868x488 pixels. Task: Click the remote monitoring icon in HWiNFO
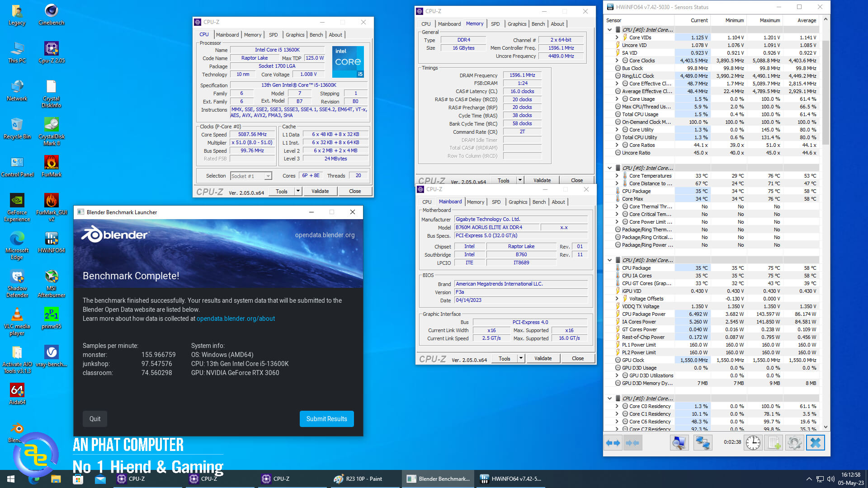tap(703, 442)
